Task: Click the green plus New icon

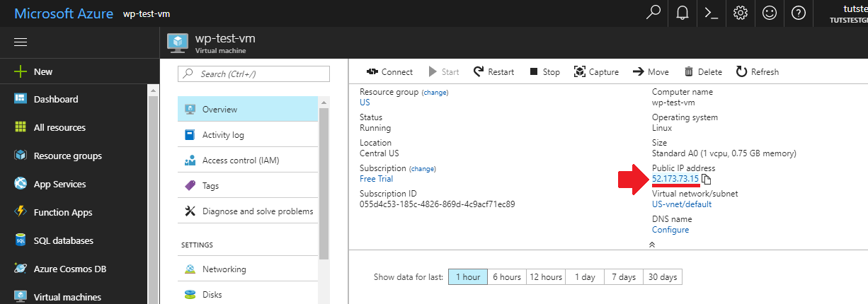Action: click(21, 71)
